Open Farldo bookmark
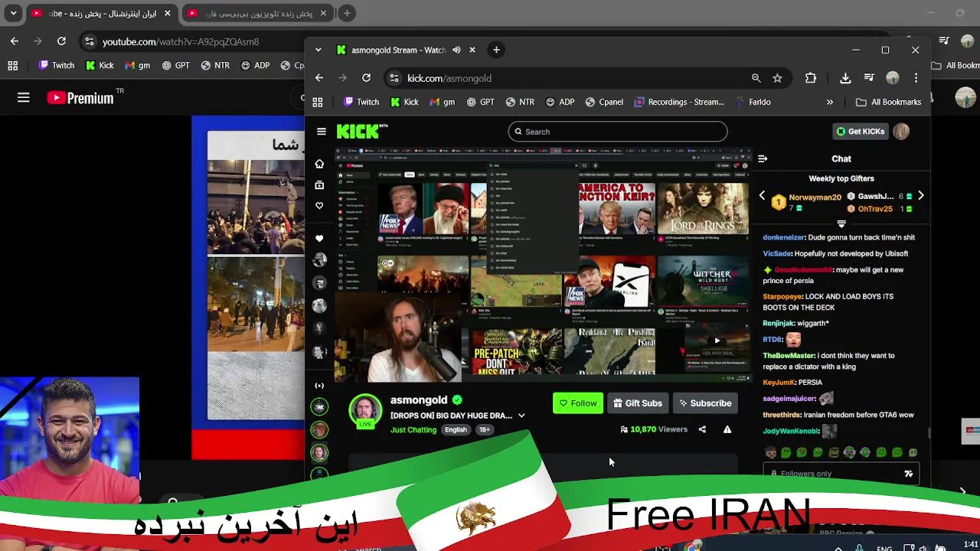Image resolution: width=980 pixels, height=551 pixels. tap(753, 102)
